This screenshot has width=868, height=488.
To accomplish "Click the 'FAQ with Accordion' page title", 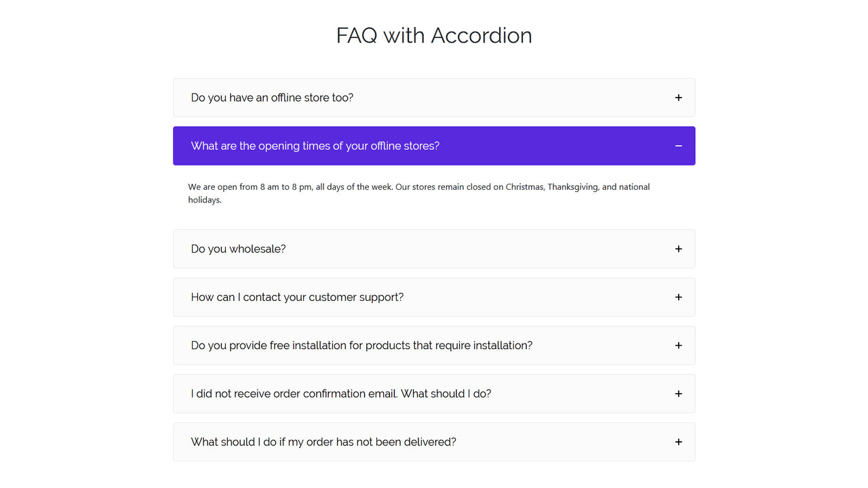I will pyautogui.click(x=434, y=35).
